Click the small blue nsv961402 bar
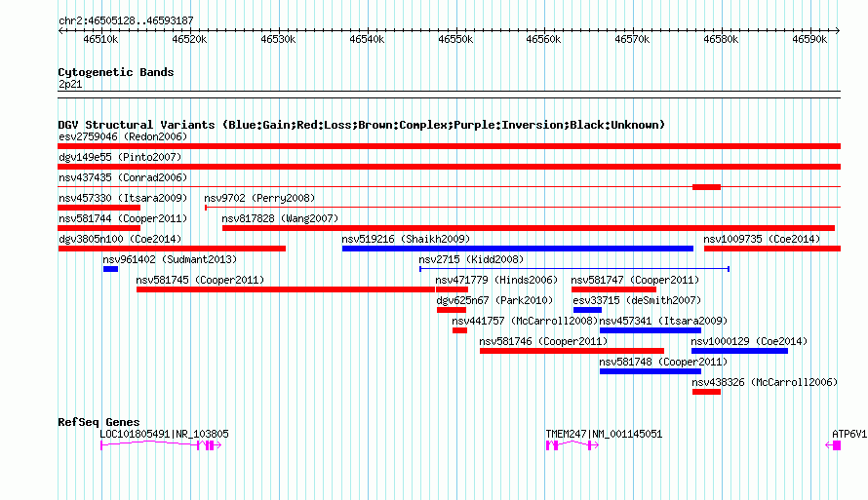This screenshot has height=500, width=868. tap(111, 269)
